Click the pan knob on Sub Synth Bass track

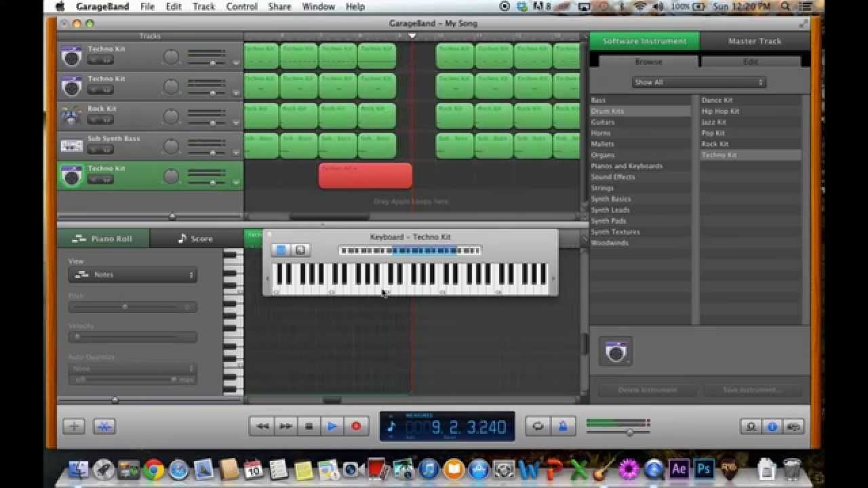(x=172, y=146)
